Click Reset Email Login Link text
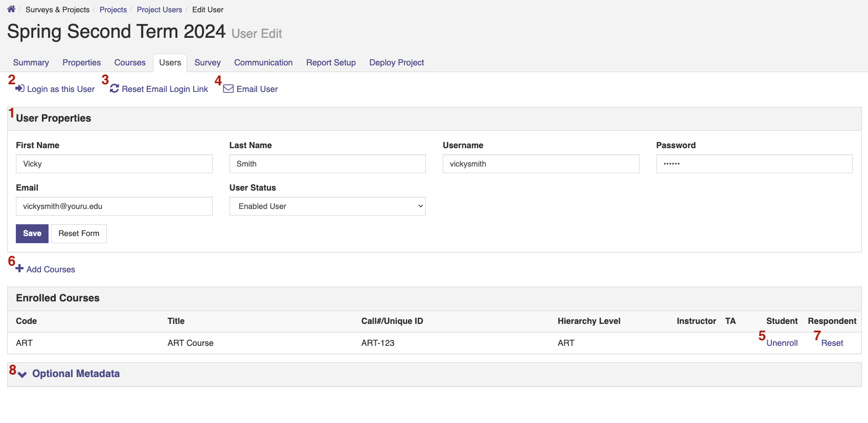This screenshot has height=423, width=868. [165, 89]
